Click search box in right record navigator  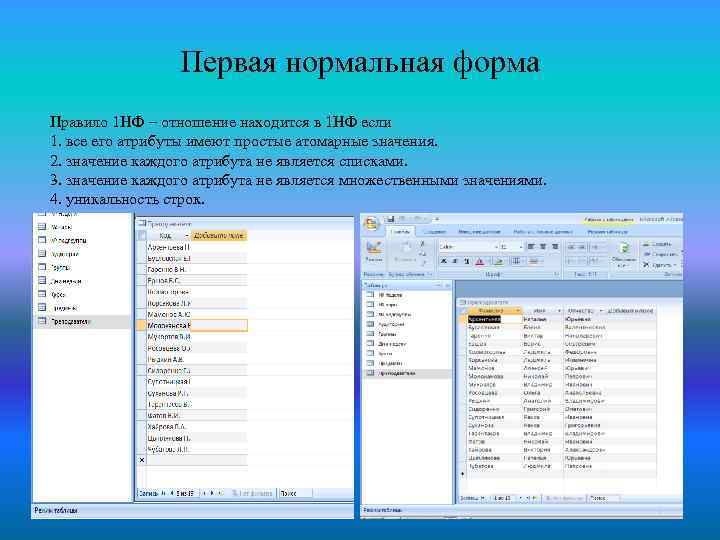point(604,498)
